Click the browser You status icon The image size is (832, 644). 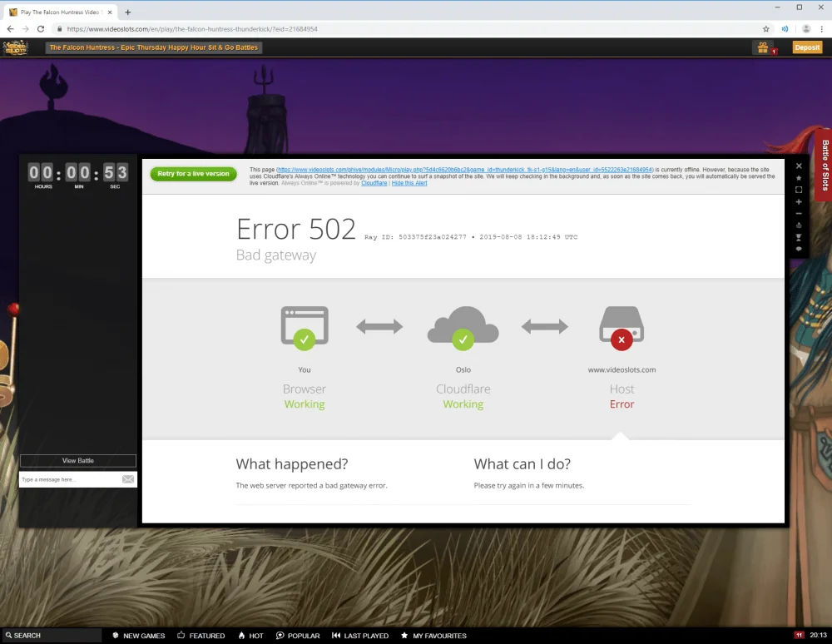pyautogui.click(x=304, y=327)
